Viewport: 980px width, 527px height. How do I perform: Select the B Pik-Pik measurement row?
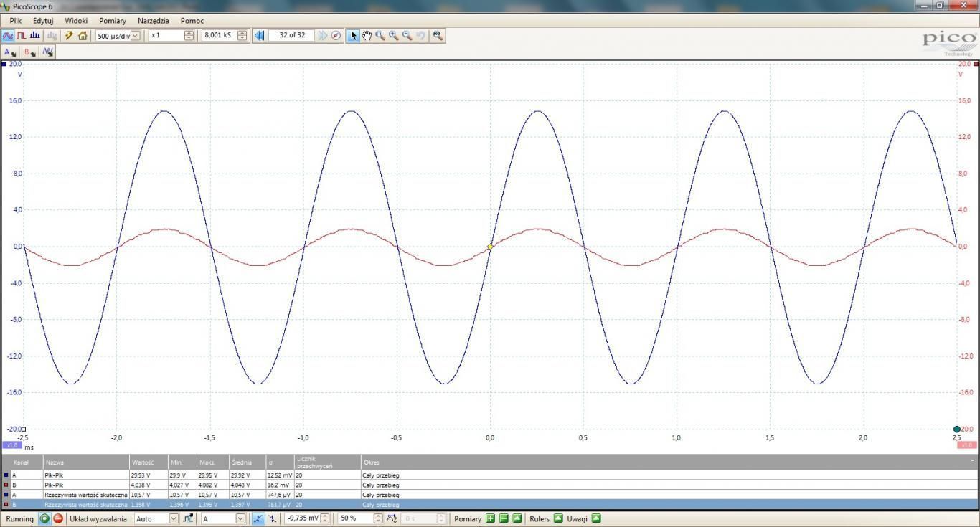489,485
